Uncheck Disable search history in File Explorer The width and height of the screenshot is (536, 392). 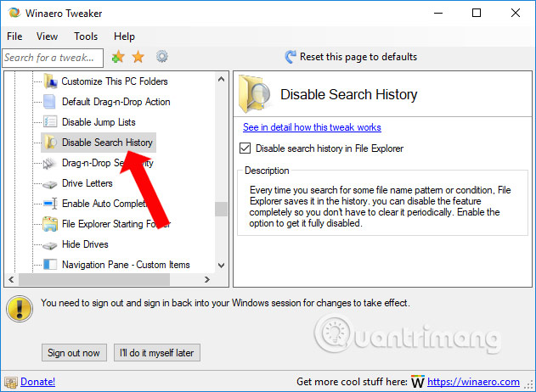coord(245,148)
